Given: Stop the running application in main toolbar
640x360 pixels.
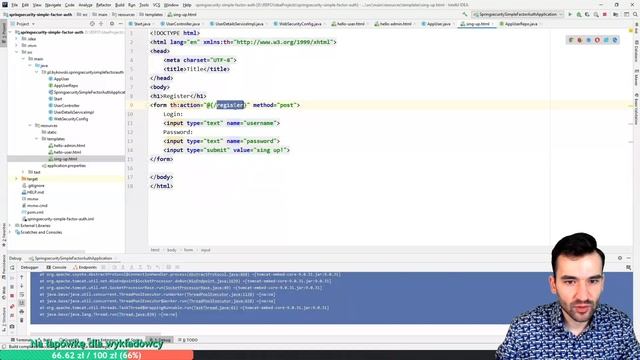Looking at the screenshot, I should [605, 15].
